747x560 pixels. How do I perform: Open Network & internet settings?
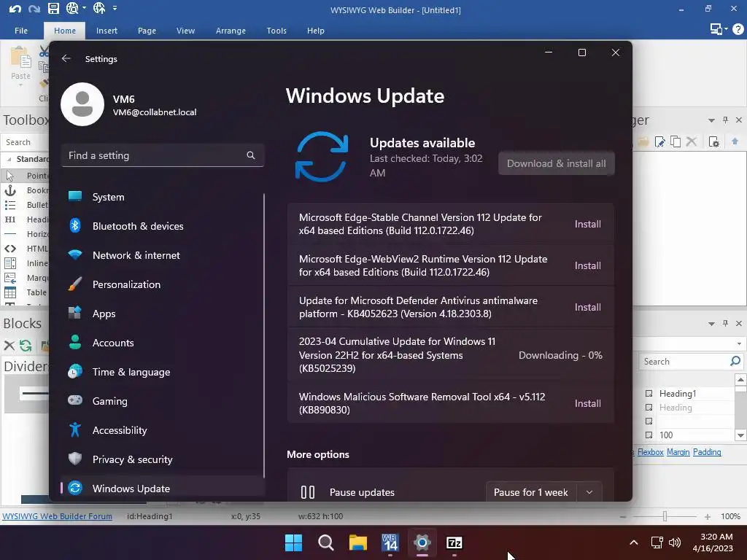163,255
